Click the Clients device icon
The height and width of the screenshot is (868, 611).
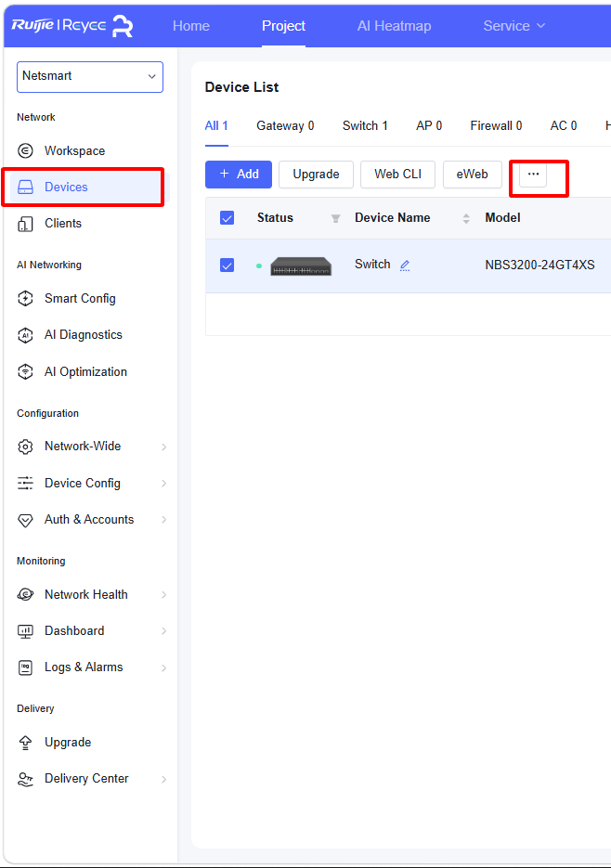point(25,224)
